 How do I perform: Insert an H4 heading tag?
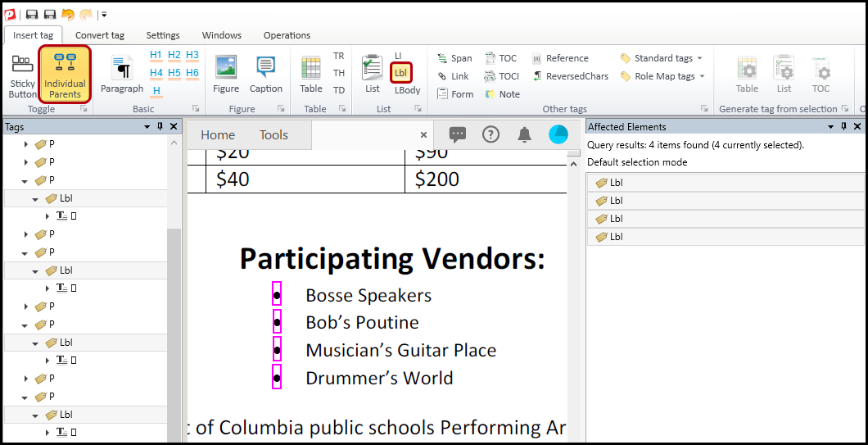(156, 73)
